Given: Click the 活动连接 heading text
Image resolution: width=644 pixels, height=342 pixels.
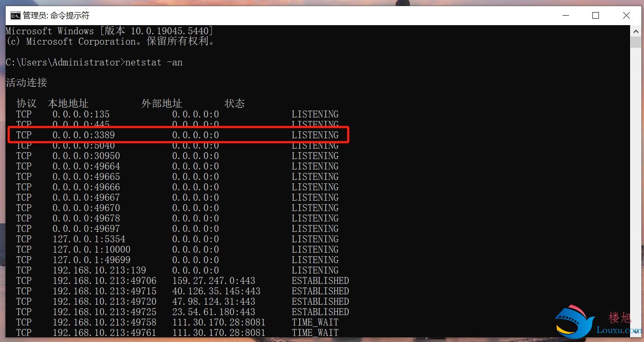Looking at the screenshot, I should (26, 83).
